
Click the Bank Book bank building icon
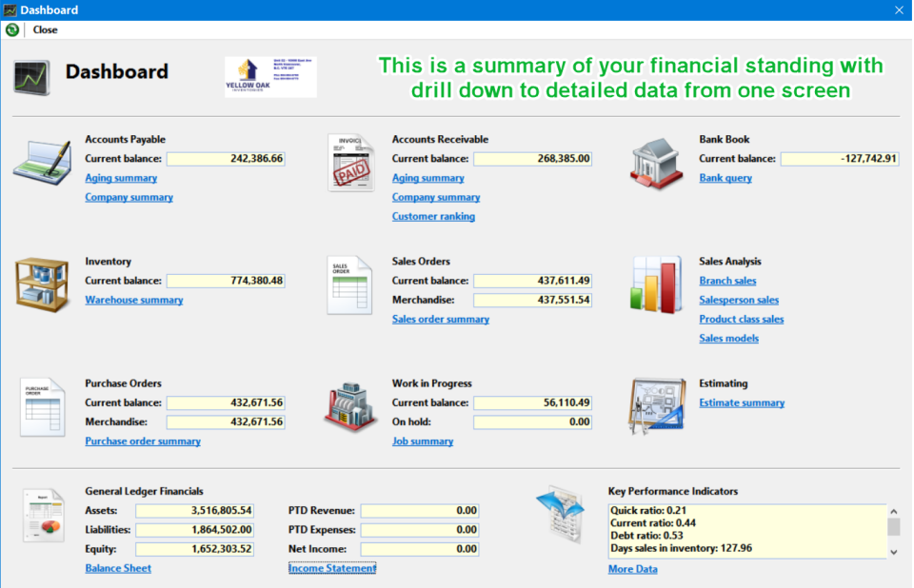tap(656, 162)
